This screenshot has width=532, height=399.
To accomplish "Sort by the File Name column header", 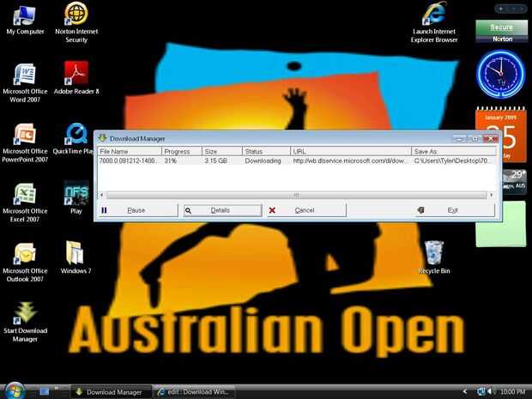I will tap(130, 151).
